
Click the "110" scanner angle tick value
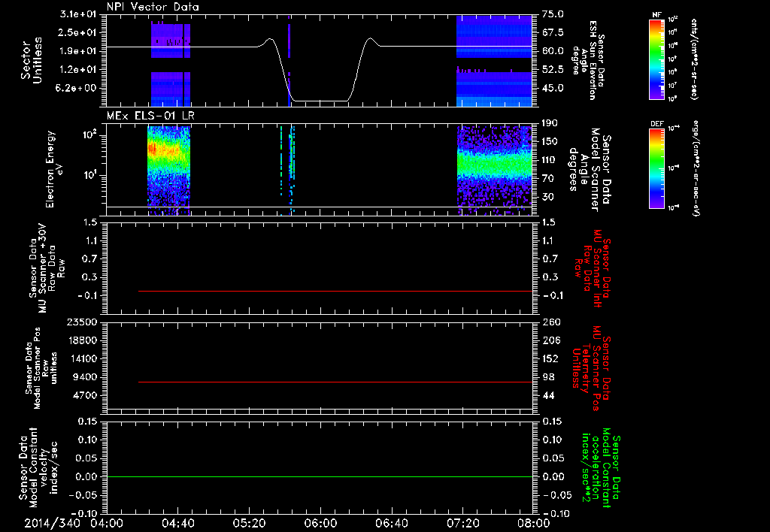[550, 160]
